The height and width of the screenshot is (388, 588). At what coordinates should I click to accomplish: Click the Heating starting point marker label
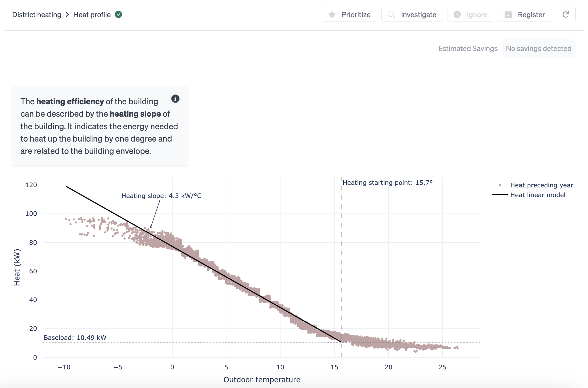387,183
